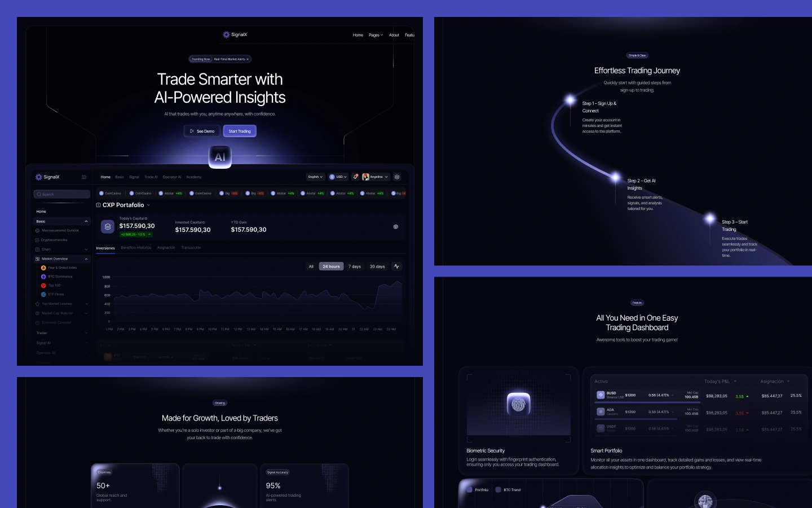The width and height of the screenshot is (812, 508).
Task: Click the USDT coin icon in Smart Portfolio
Action: [601, 428]
